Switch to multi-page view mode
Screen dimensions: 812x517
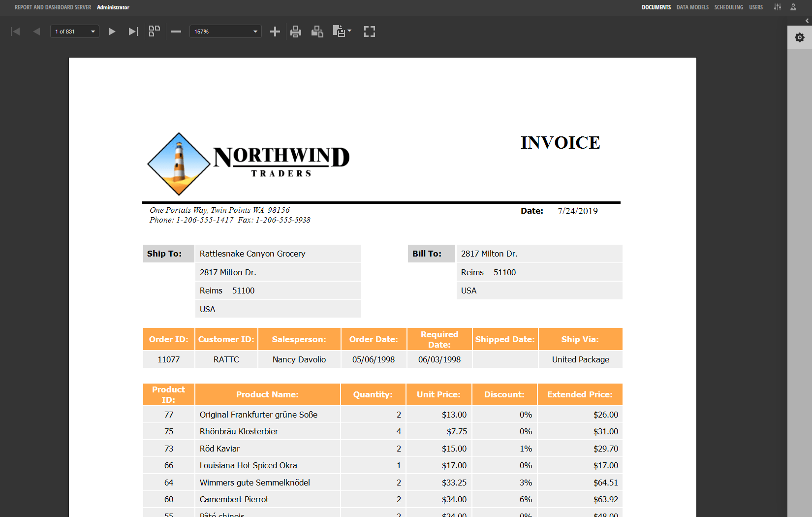click(154, 31)
